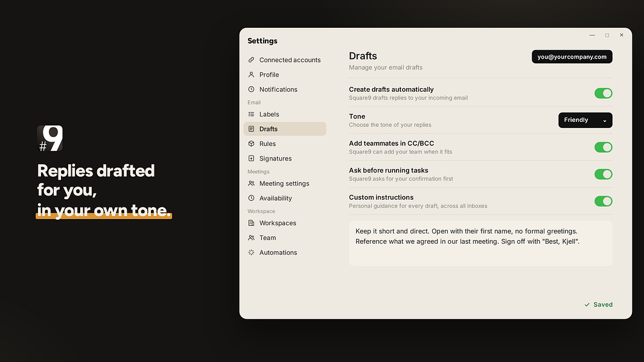Open the Rules settings page

click(285, 144)
